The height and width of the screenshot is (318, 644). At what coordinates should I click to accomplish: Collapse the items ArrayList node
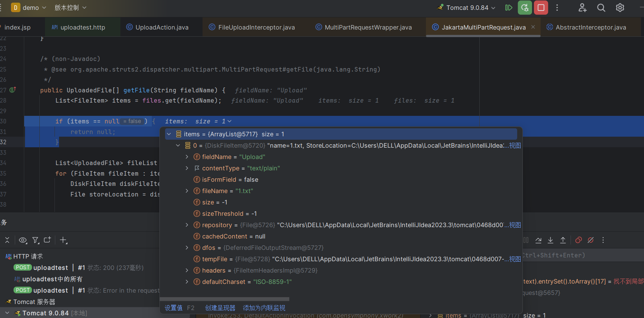[169, 134]
